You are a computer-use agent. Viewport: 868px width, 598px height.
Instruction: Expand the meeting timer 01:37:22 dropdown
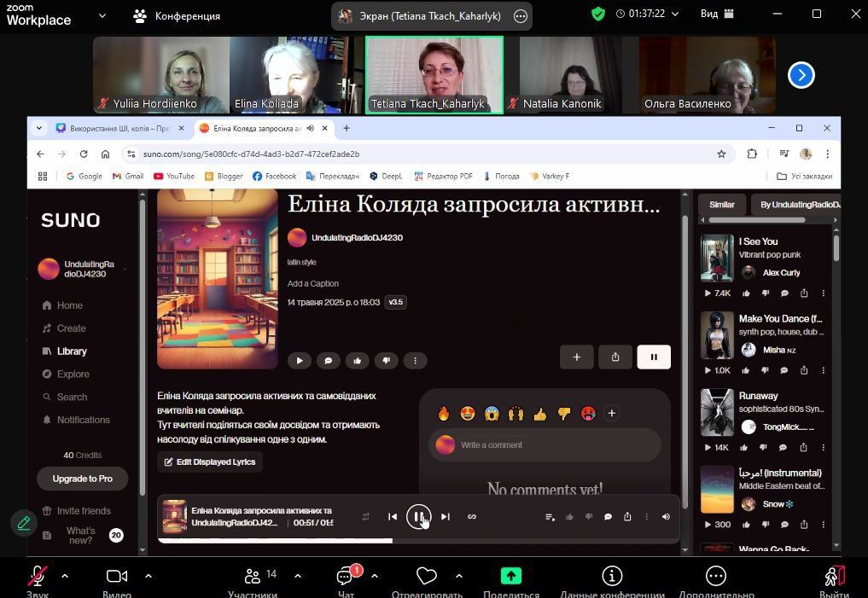point(675,14)
